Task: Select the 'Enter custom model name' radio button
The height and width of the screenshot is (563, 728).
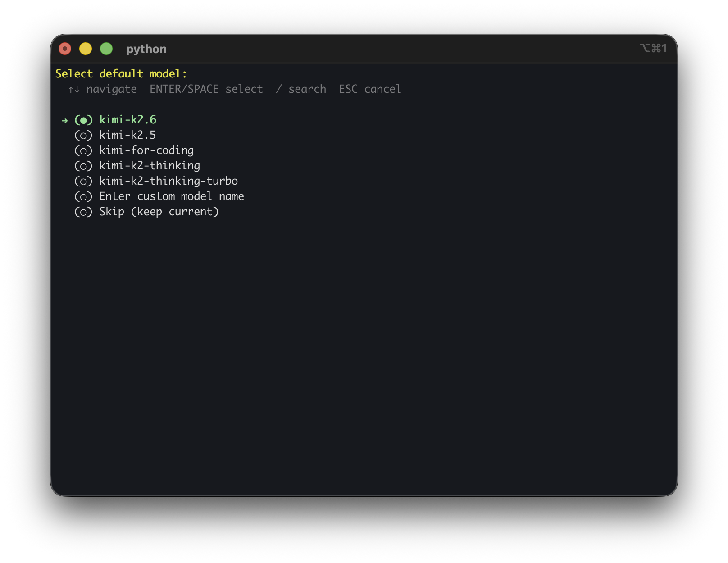Action: pyautogui.click(x=83, y=196)
